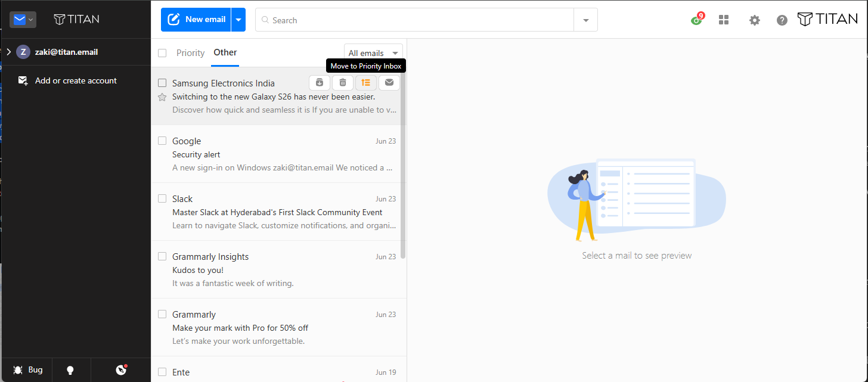The height and width of the screenshot is (382, 868).
Task: Move Samsung email to Priority Inbox
Action: 366,83
